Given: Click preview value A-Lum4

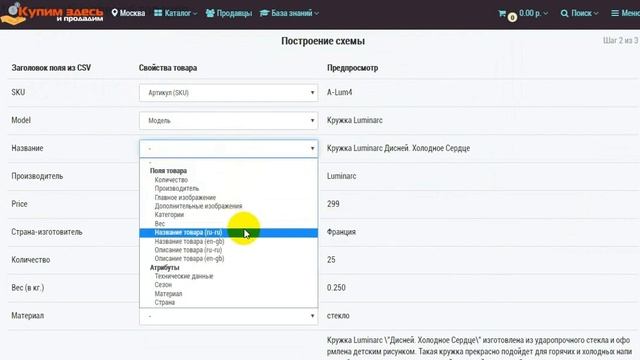Looking at the screenshot, I should click(340, 92).
